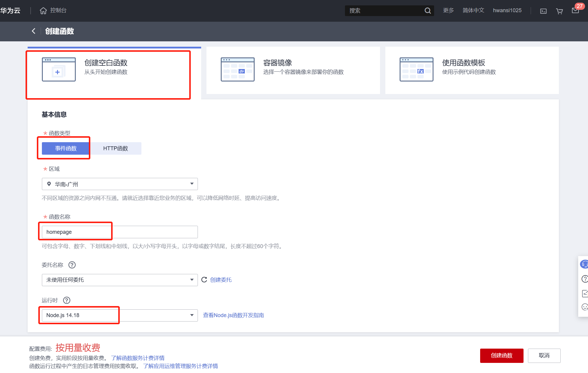The height and width of the screenshot is (373, 588).
Task: Open the cloud shell terminal icon
Action: 543,11
